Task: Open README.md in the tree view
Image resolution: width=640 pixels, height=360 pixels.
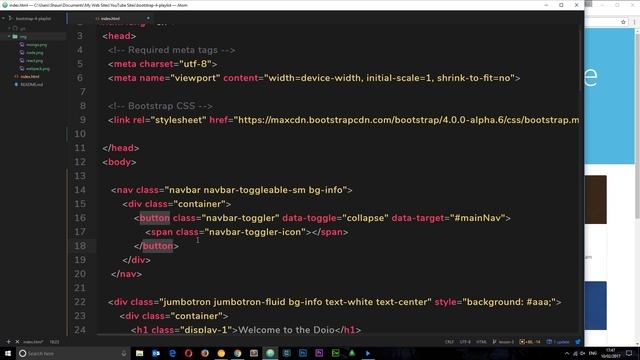Action: point(31,84)
